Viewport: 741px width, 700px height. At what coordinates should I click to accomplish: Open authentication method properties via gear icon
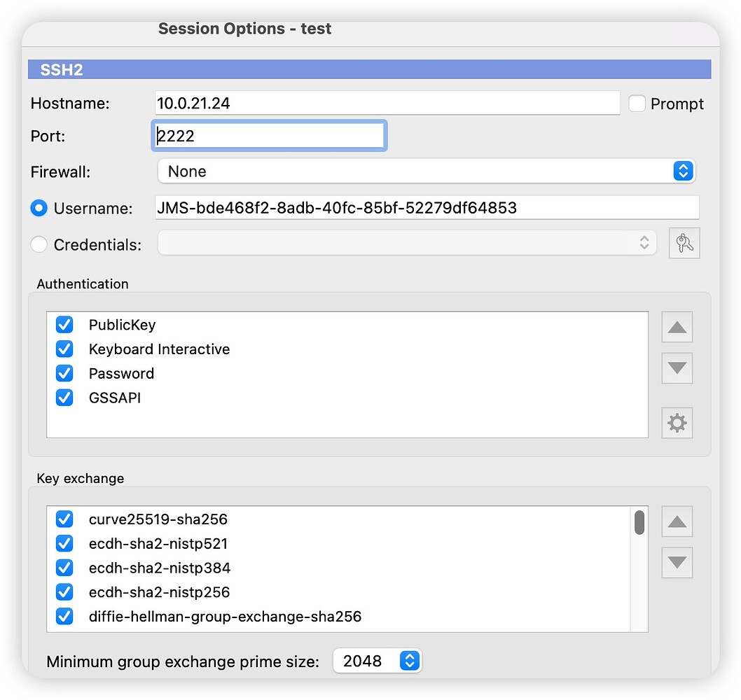pyautogui.click(x=677, y=423)
